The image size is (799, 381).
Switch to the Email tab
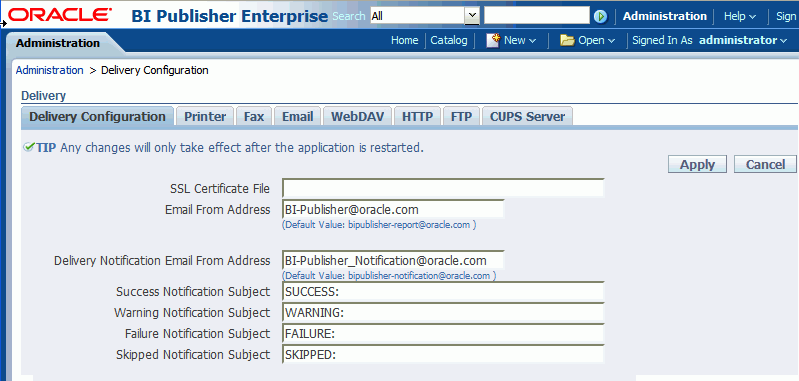[x=298, y=117]
